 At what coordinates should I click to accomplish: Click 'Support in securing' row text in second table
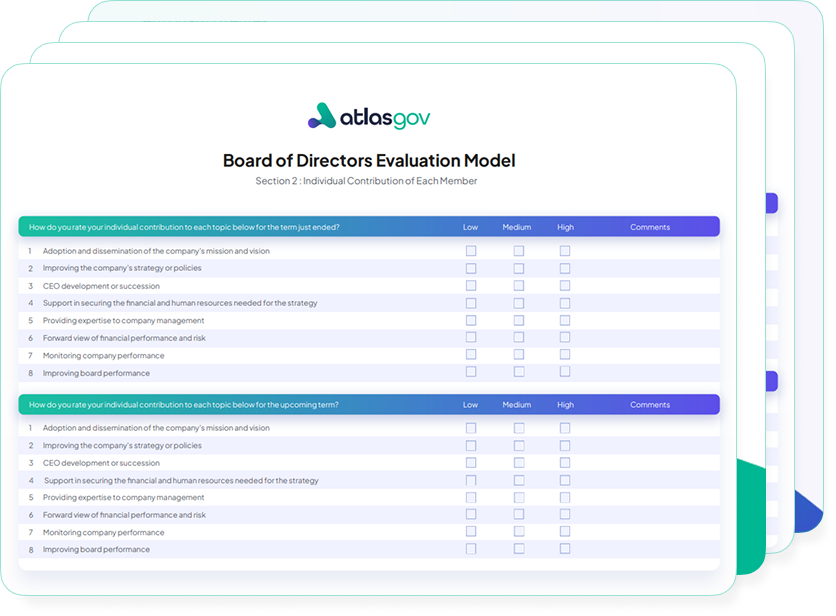pos(181,481)
